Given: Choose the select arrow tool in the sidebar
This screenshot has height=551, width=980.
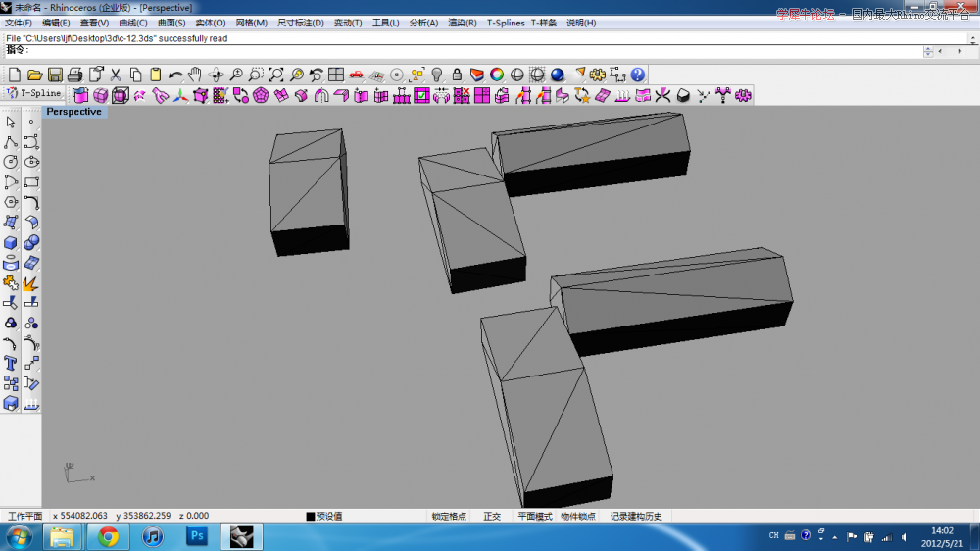Looking at the screenshot, I should (x=11, y=123).
